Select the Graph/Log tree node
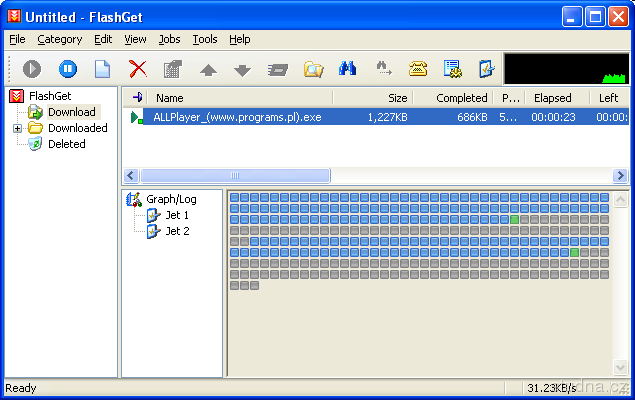This screenshot has height=400, width=635. tap(171, 199)
